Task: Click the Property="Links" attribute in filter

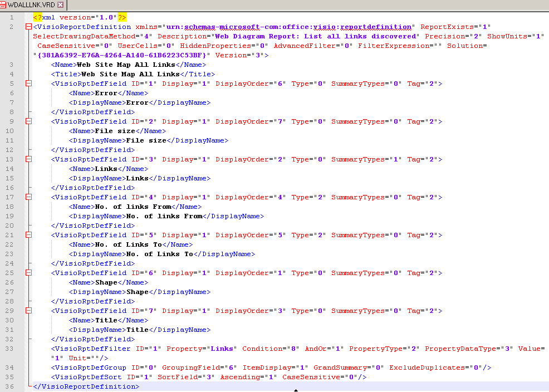Action: pyautogui.click(x=202, y=349)
